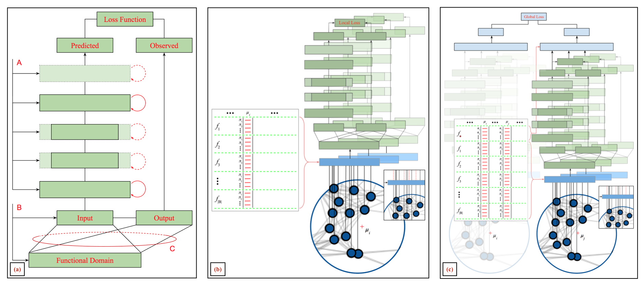This screenshot has width=644, height=286.
Task: Select the "(c)" panel label
Action: click(449, 269)
